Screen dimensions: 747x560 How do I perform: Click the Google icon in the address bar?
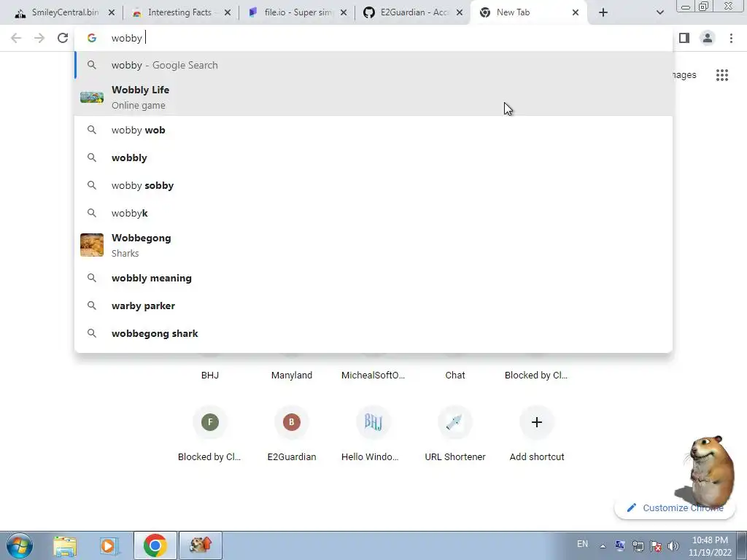(x=91, y=38)
